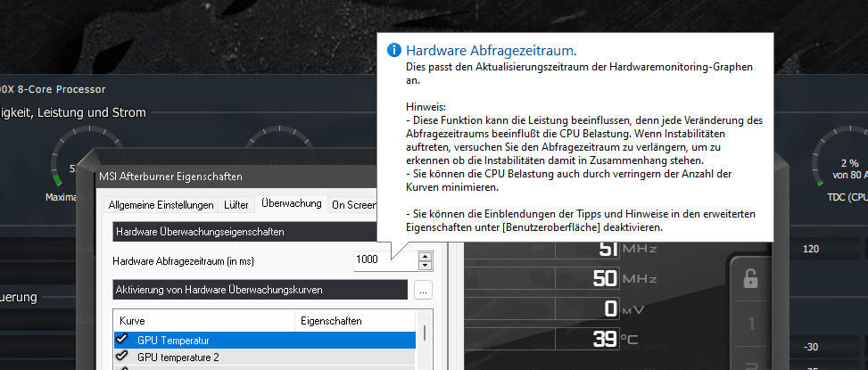Click the Eigenschaften column header
Image resolution: width=868 pixels, height=370 pixels.
[x=355, y=321]
